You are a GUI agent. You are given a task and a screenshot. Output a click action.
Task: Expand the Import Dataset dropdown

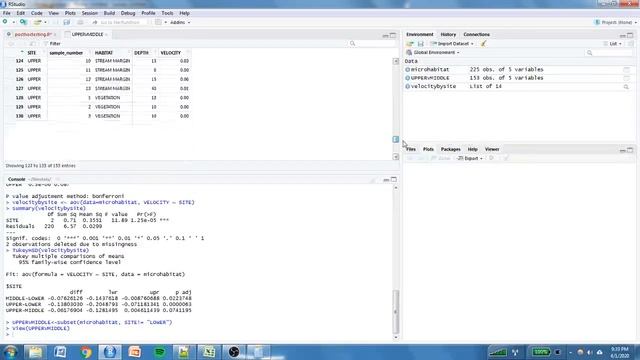[x=452, y=43]
